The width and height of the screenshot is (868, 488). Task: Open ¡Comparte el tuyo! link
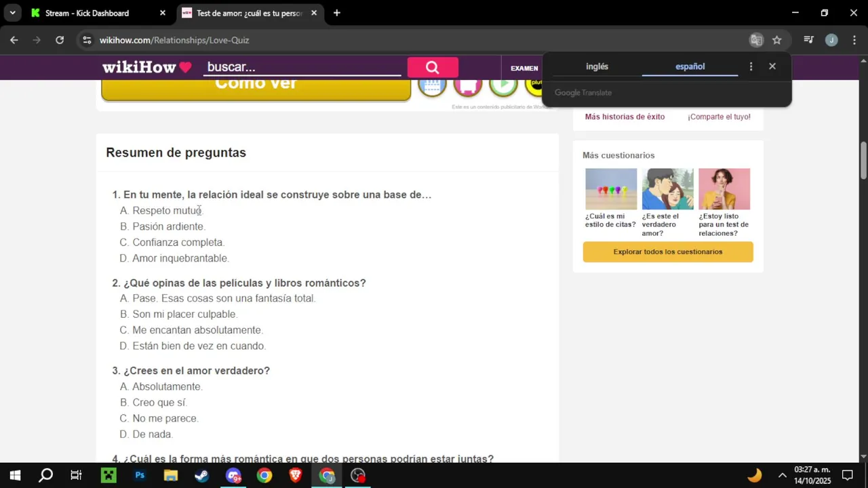[719, 117]
